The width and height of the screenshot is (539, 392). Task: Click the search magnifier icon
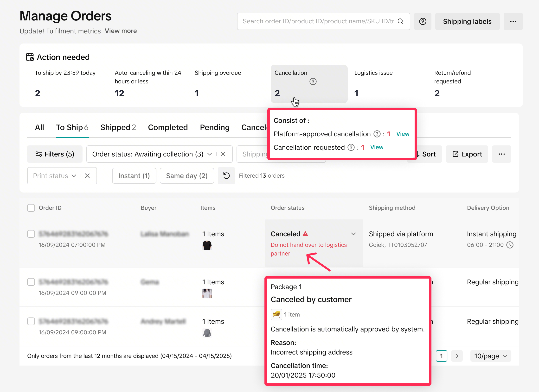coord(400,21)
